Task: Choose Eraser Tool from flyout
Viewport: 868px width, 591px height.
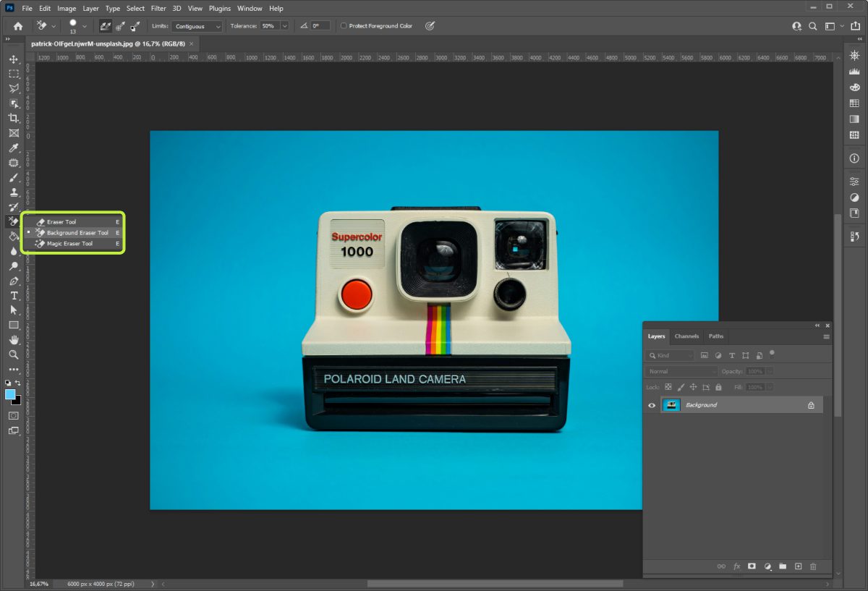Action: coord(74,222)
